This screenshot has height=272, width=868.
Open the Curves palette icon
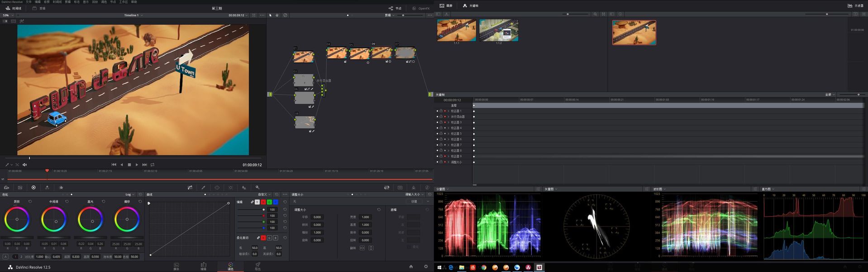pyautogui.click(x=190, y=187)
